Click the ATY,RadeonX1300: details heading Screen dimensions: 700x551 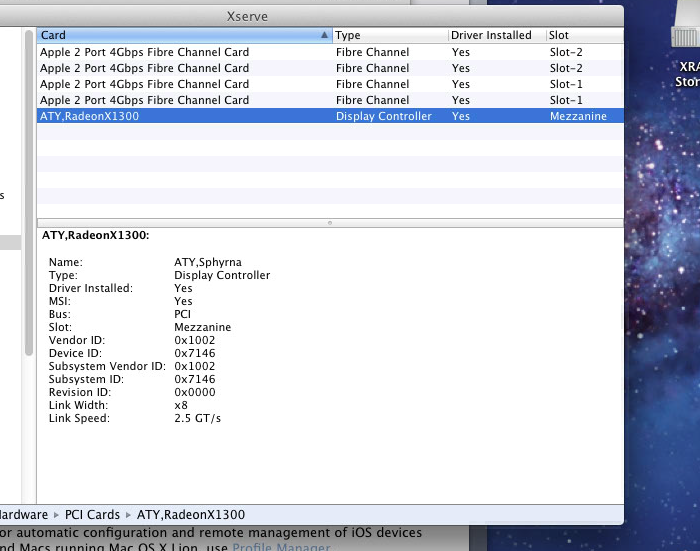(x=96, y=235)
